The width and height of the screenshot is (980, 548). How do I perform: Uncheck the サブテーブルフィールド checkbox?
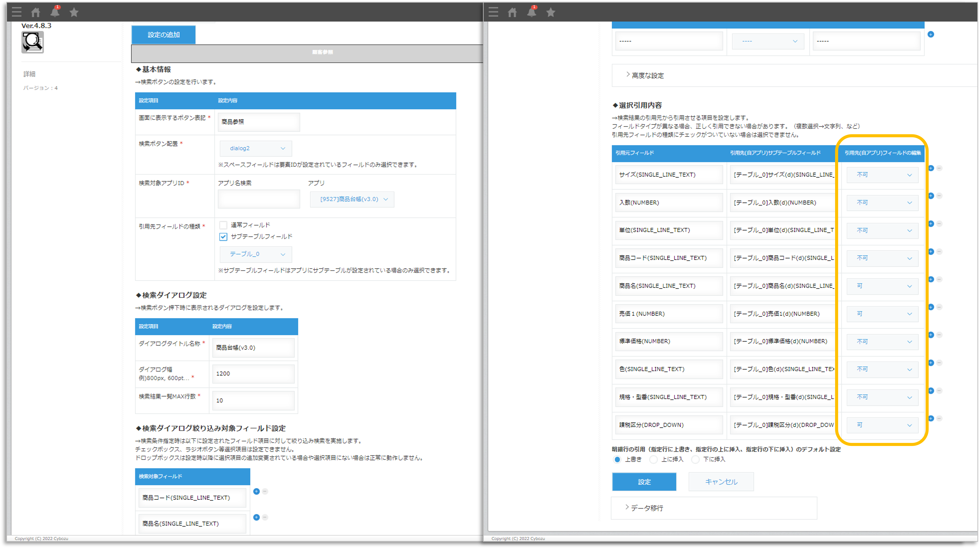(223, 236)
